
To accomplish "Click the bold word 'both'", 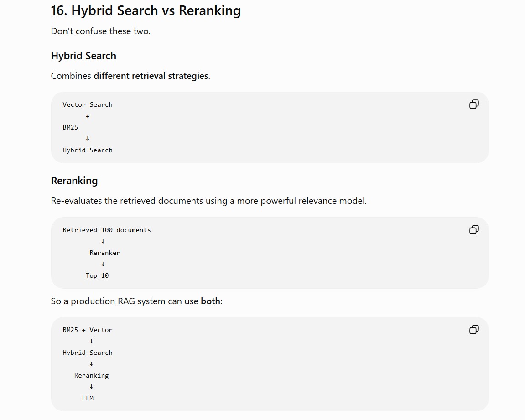I will (x=210, y=301).
